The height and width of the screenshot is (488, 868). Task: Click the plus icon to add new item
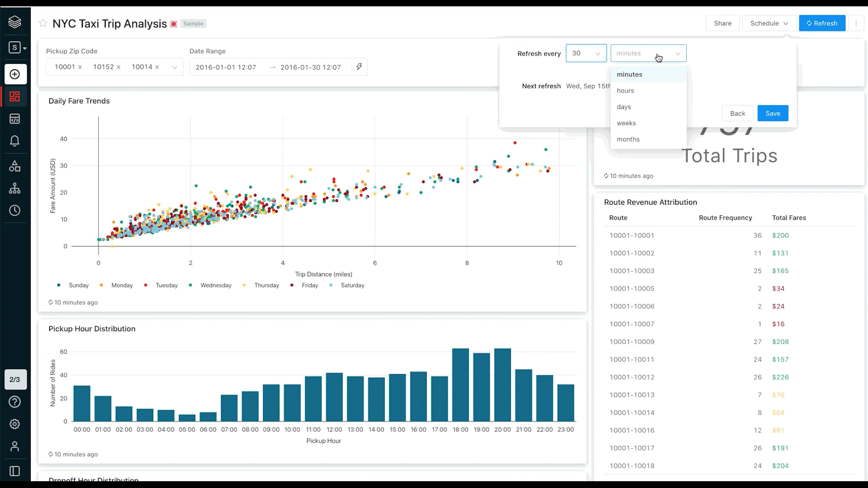15,74
